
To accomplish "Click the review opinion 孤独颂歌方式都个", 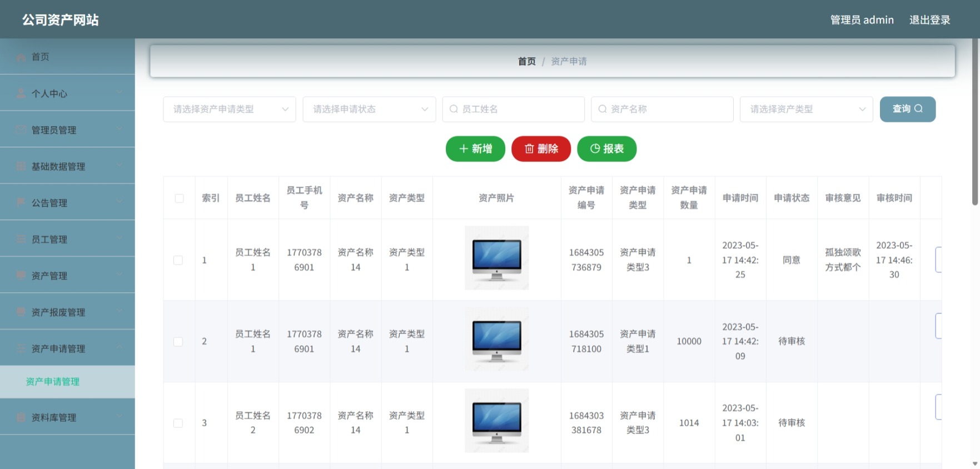I will (x=843, y=260).
